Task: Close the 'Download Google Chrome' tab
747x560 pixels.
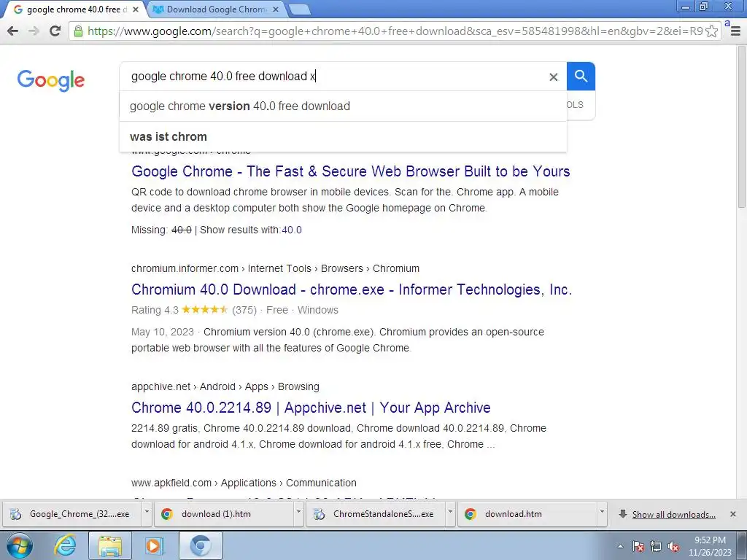Action: (x=276, y=9)
